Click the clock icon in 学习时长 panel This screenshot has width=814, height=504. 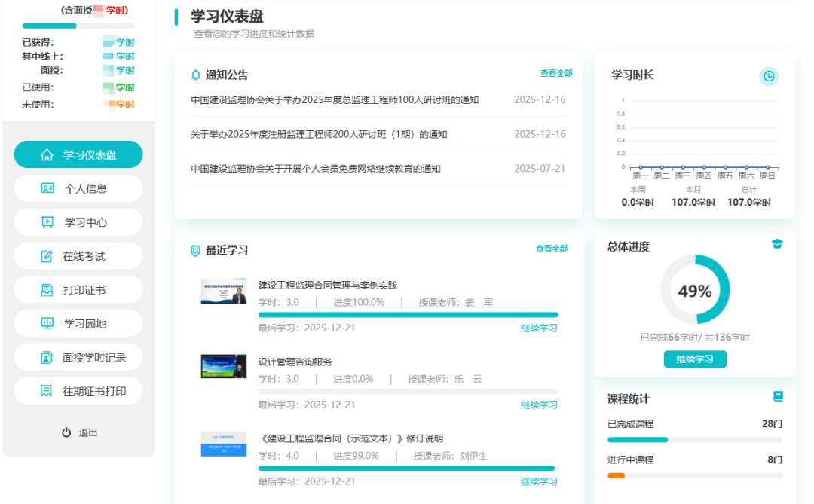(768, 76)
